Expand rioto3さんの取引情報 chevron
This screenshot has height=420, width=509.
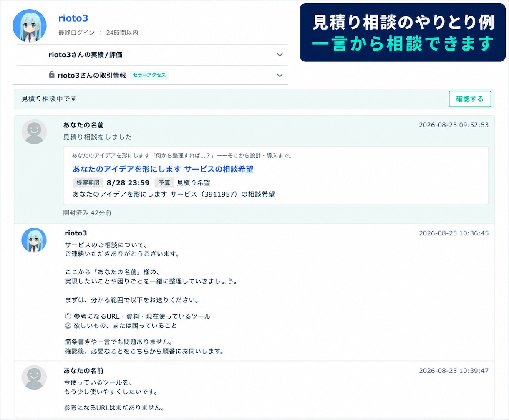pyautogui.click(x=280, y=76)
